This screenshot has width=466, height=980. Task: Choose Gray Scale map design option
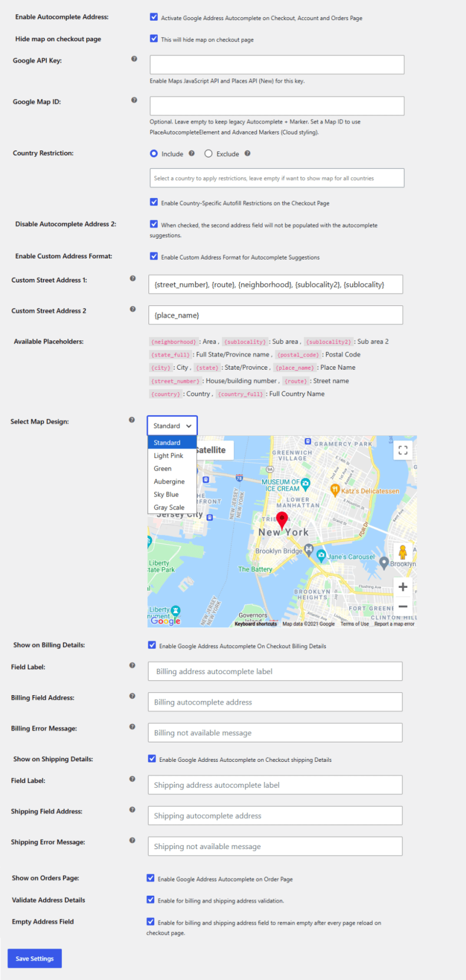coord(172,507)
